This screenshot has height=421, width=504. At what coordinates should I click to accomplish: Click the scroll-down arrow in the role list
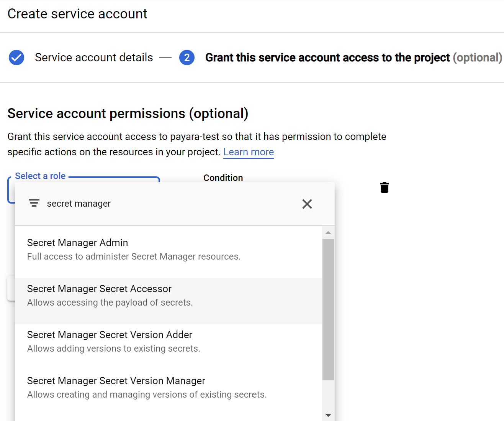pos(328,415)
